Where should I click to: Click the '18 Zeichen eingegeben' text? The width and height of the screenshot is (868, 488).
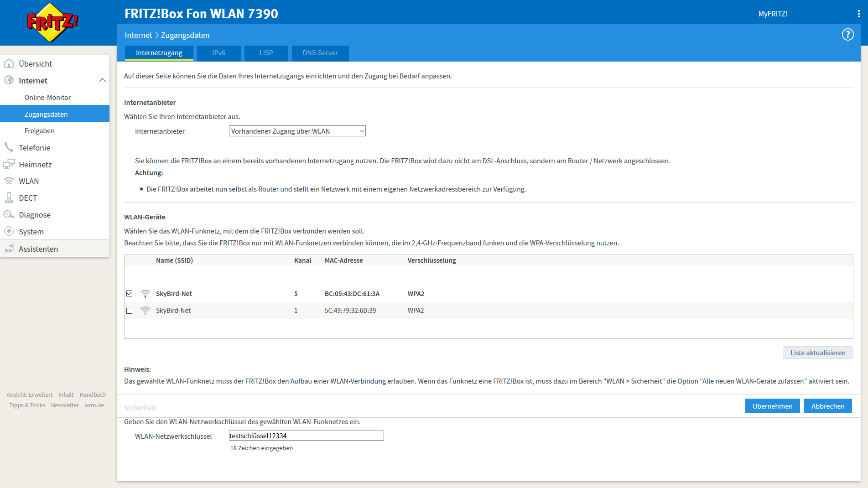point(261,448)
